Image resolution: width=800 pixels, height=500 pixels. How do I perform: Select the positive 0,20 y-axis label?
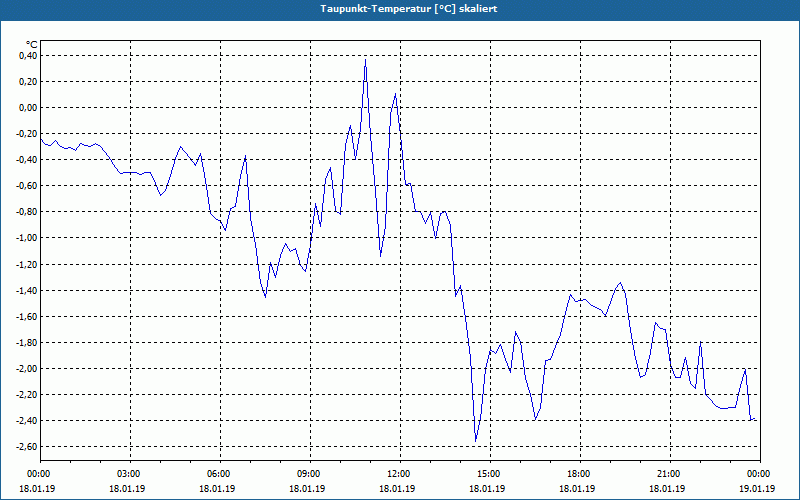tap(28, 81)
